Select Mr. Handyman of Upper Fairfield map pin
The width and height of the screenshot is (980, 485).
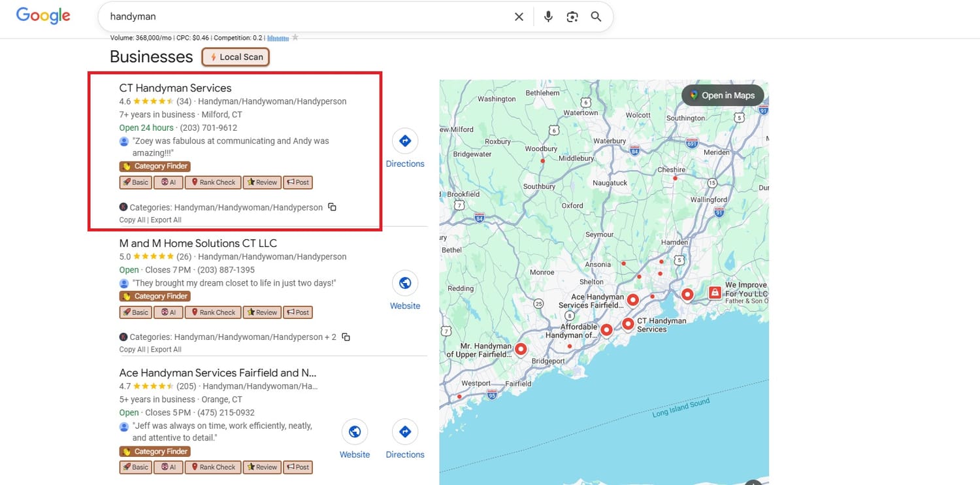tap(521, 349)
